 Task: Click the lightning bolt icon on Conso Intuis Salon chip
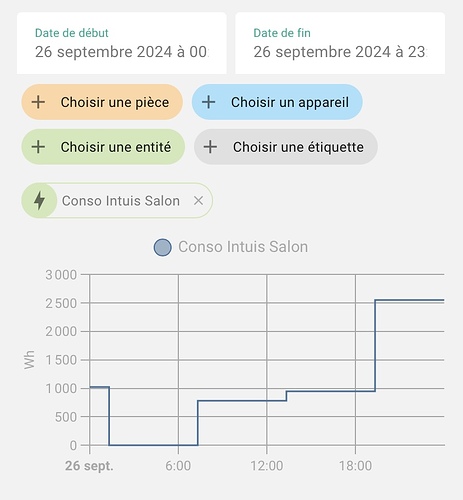[39, 201]
